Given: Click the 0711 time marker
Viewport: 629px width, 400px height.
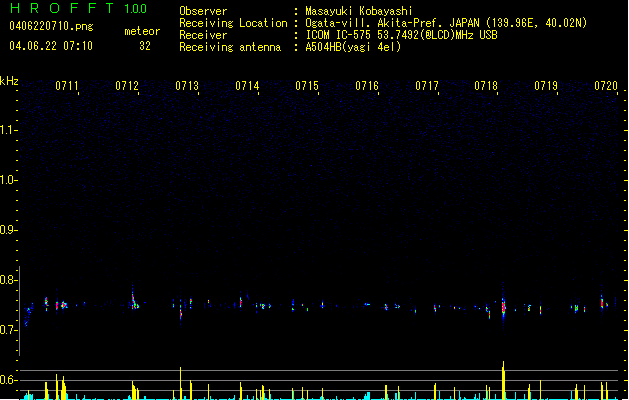Looking at the screenshot, I should (x=67, y=86).
